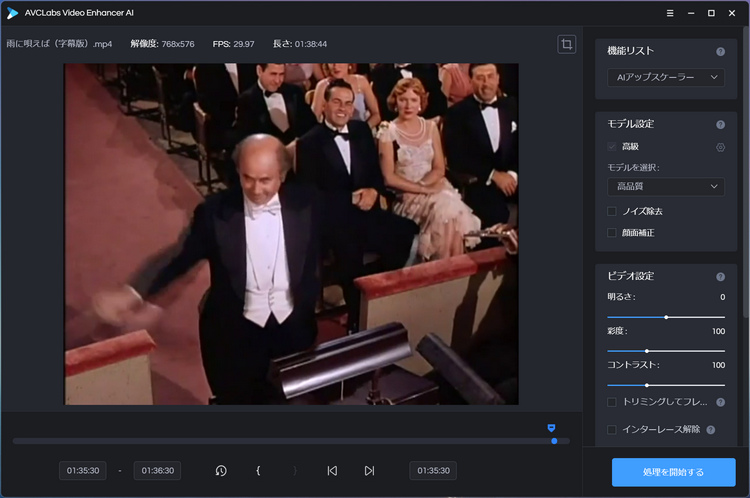Set trim start with left brace icon
Image resolution: width=750 pixels, height=498 pixels.
coord(258,471)
